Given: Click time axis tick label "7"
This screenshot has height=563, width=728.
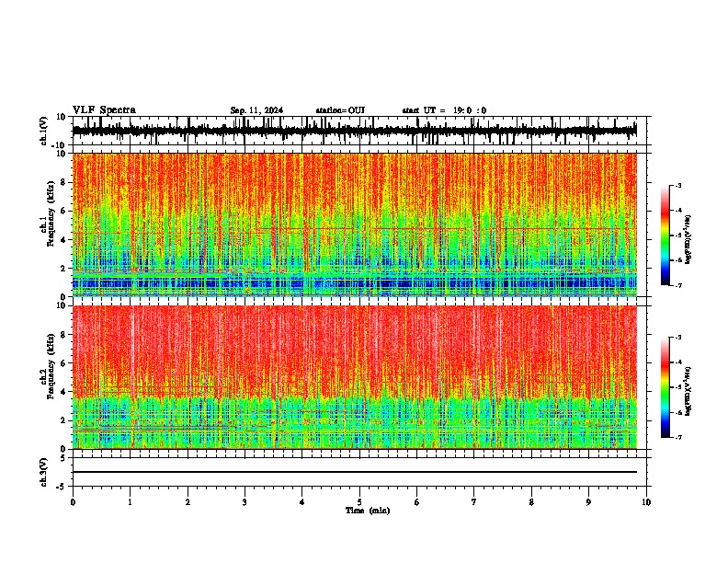Looking at the screenshot, I should pyautogui.click(x=474, y=502).
